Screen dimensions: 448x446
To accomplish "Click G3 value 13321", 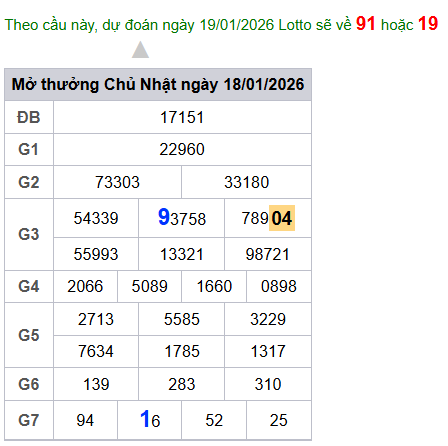I will [182, 254].
